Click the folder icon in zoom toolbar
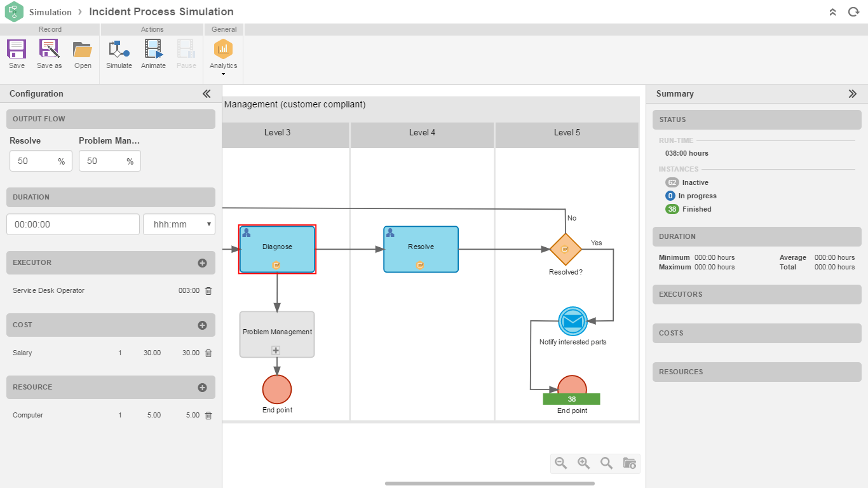Viewport: 868px width, 488px height. pyautogui.click(x=629, y=463)
